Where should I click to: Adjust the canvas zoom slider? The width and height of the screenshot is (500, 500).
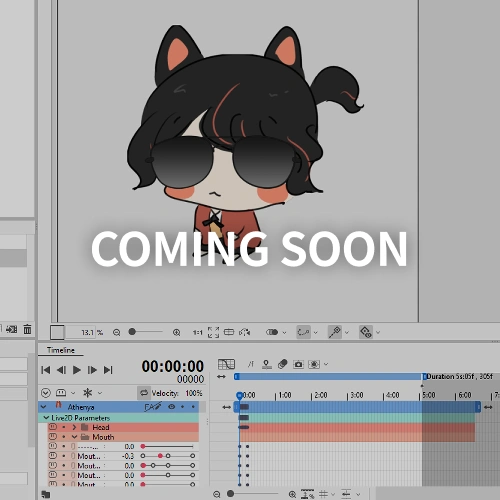point(146,332)
